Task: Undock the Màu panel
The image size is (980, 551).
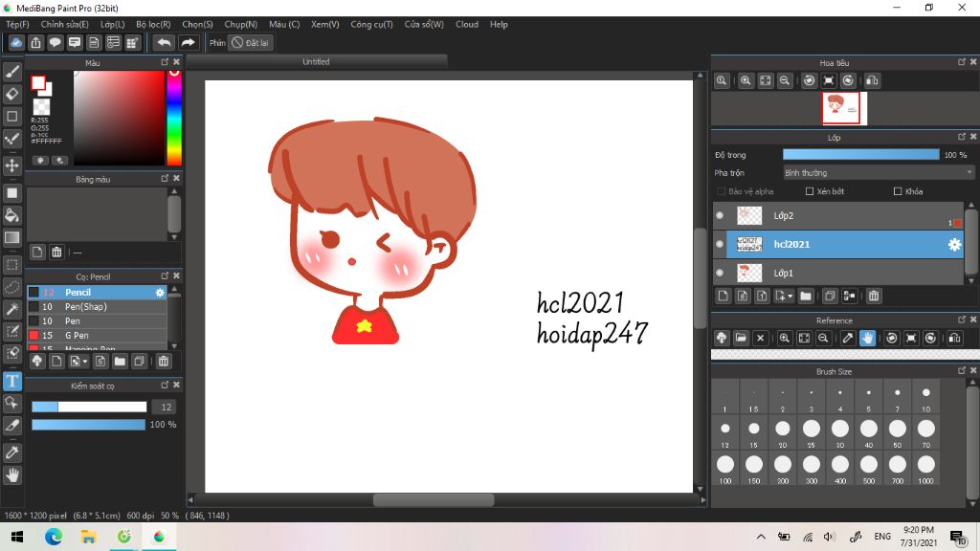Action: (165, 62)
